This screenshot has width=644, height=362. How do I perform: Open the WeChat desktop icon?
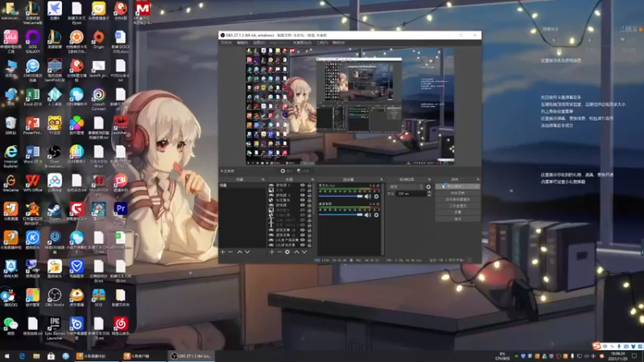click(x=10, y=327)
